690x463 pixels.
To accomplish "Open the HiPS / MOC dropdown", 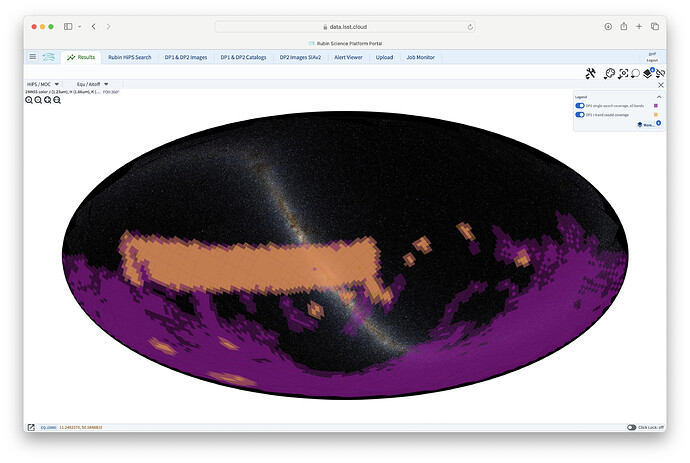I will [43, 84].
